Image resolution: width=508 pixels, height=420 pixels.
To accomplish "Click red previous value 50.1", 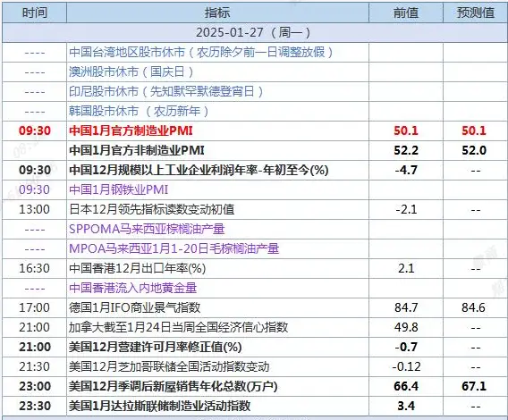I will click(x=406, y=130).
